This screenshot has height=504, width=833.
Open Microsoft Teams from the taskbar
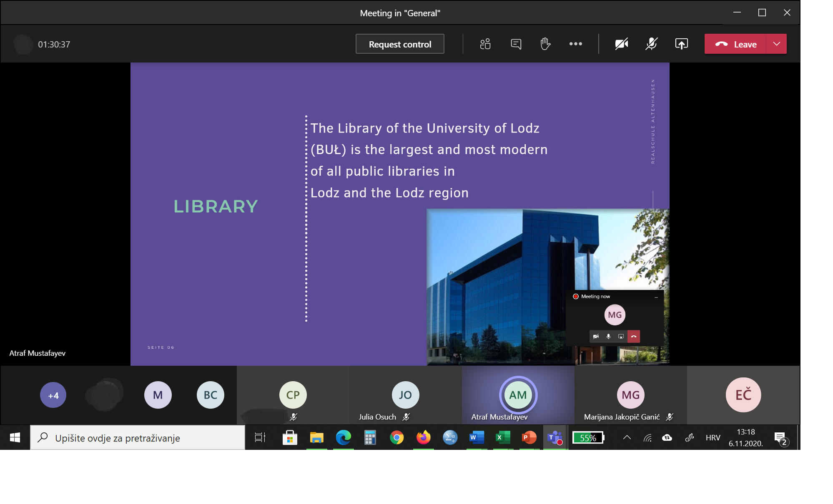click(554, 438)
